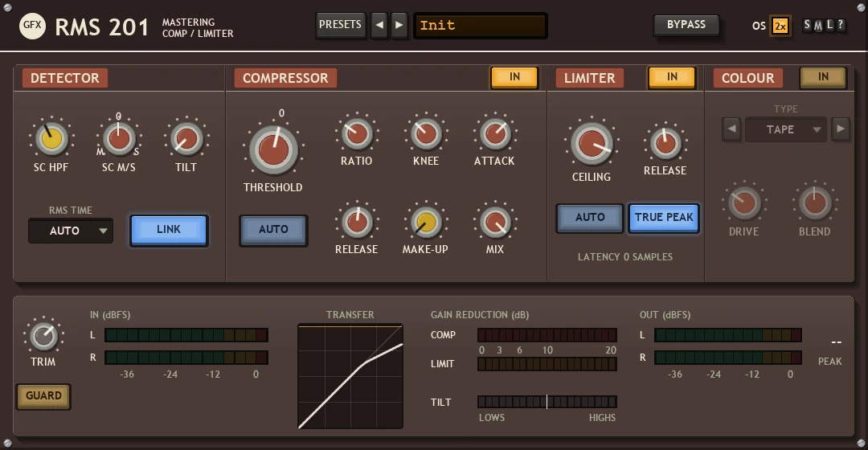Choose medium GUI size M
The image size is (868, 450).
[818, 24]
